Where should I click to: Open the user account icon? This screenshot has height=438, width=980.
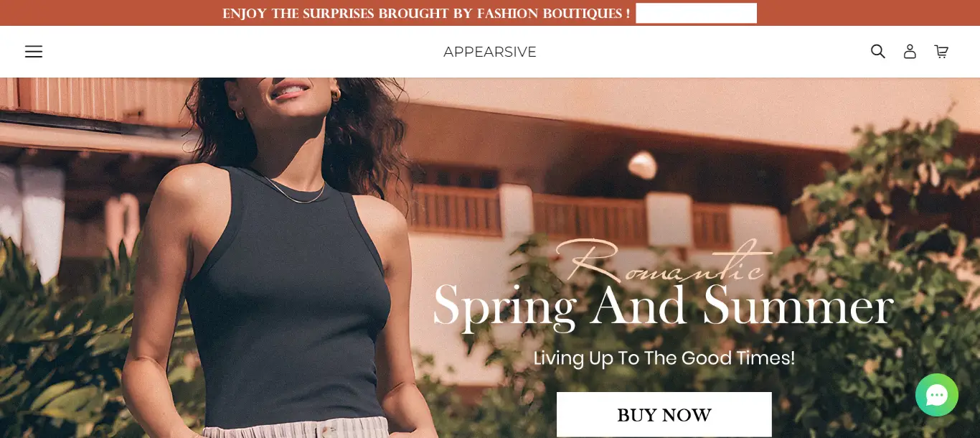910,52
